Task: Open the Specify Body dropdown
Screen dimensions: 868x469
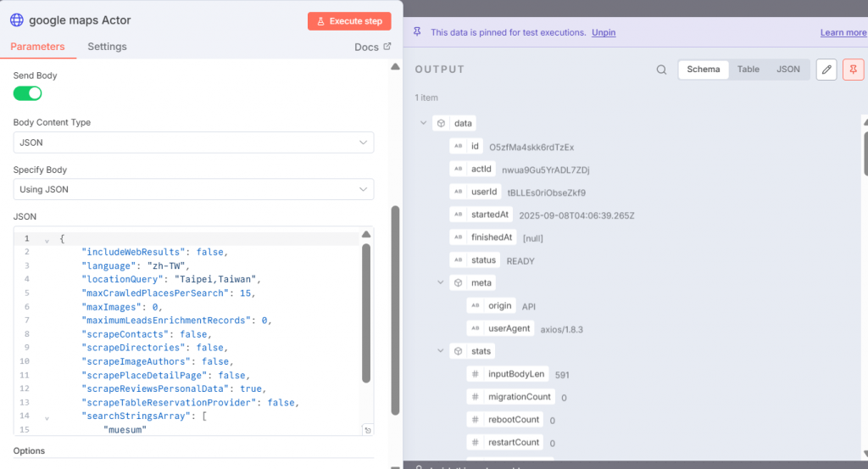Action: [x=193, y=189]
